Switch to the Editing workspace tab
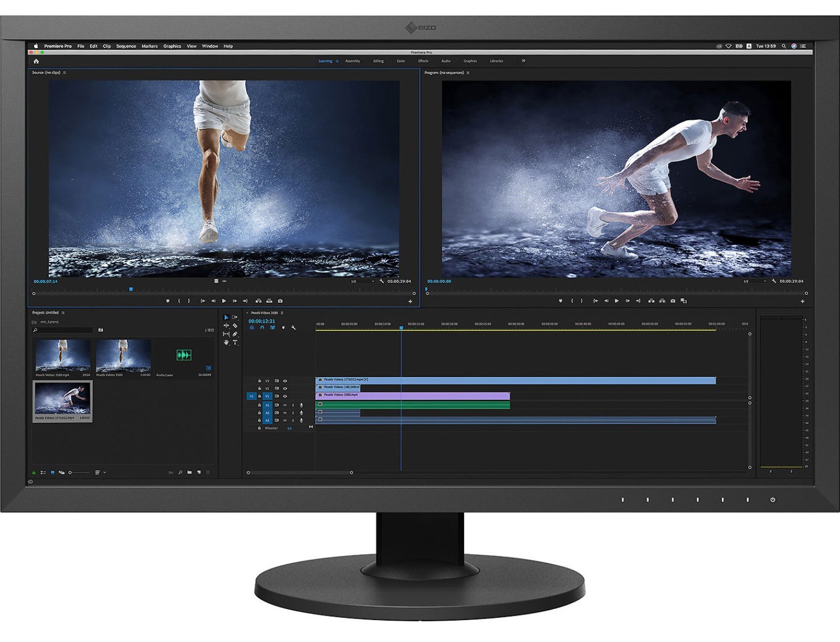 click(x=378, y=61)
